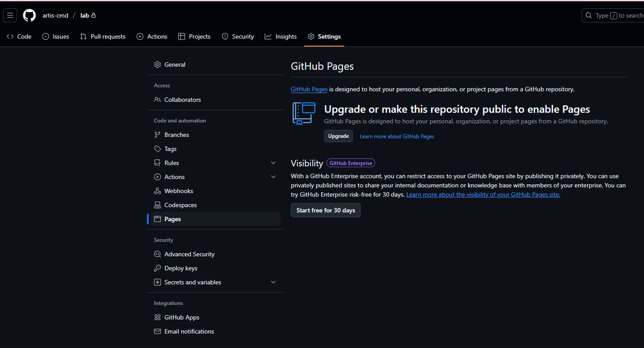Click the Tags icon in sidebar
Screen dimensions: 644x348
[x=157, y=149]
